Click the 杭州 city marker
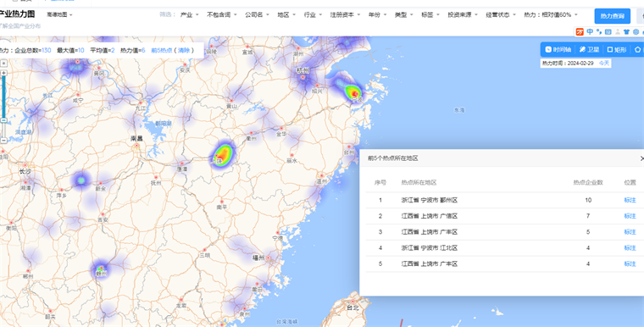 point(303,77)
